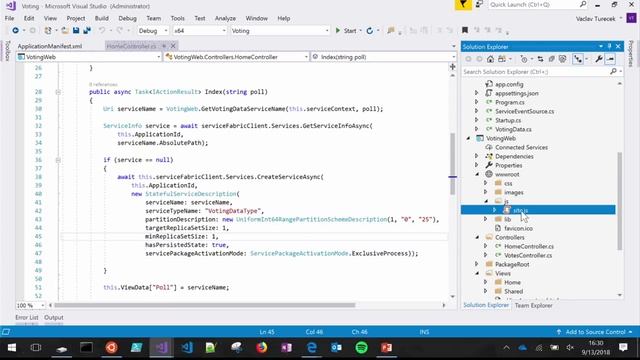Open Windows Start menu
The width and height of the screenshot is (640, 360).
pyautogui.click(x=11, y=347)
